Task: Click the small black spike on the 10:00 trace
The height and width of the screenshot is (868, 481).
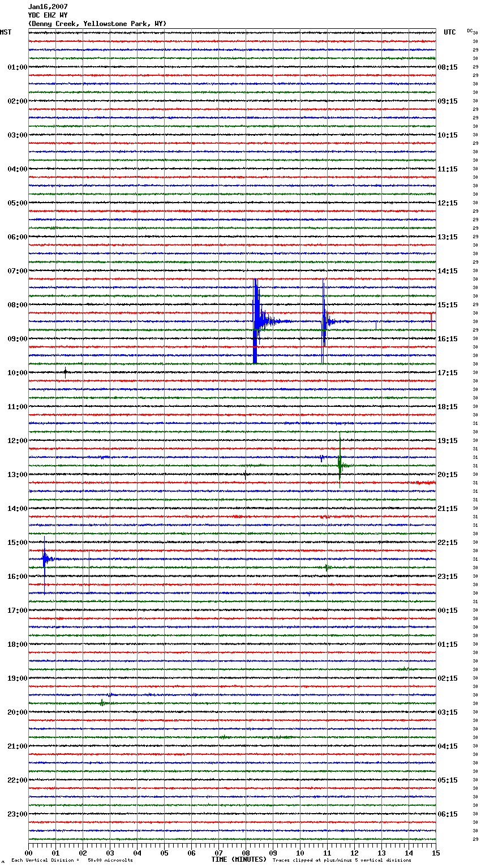Action: pos(65,373)
